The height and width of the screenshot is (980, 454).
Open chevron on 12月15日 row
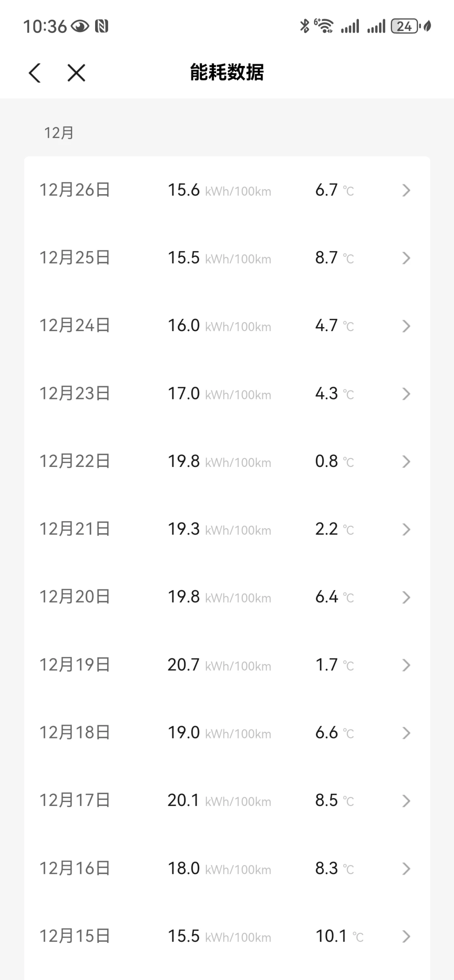[x=406, y=936]
